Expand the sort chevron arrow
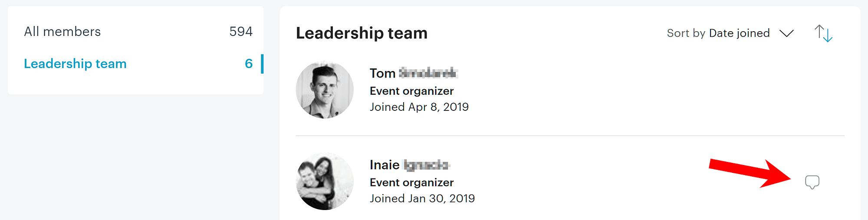The height and width of the screenshot is (220, 868). 786,33
